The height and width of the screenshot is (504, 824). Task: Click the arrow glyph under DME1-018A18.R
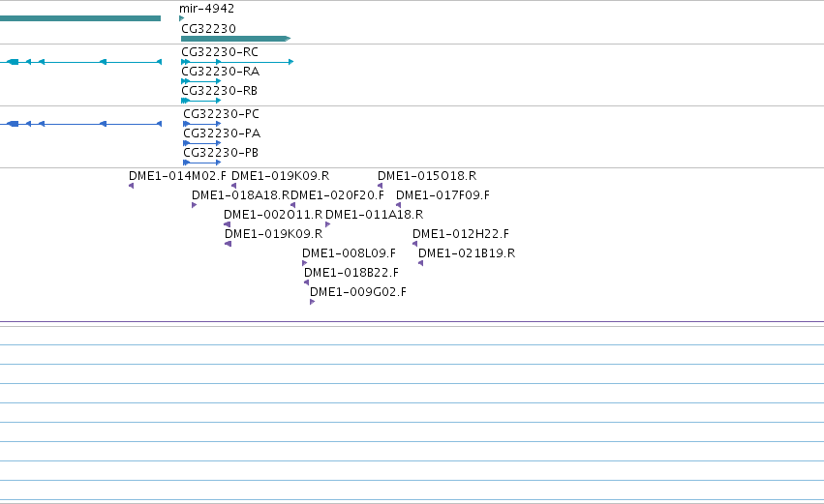pyautogui.click(x=195, y=205)
